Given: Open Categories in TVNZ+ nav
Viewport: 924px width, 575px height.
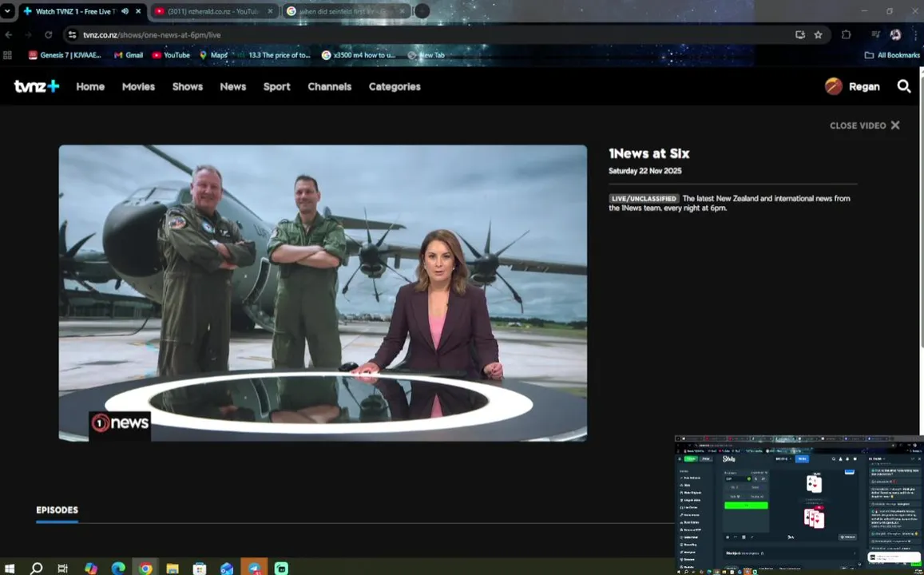Looking at the screenshot, I should click(x=395, y=86).
